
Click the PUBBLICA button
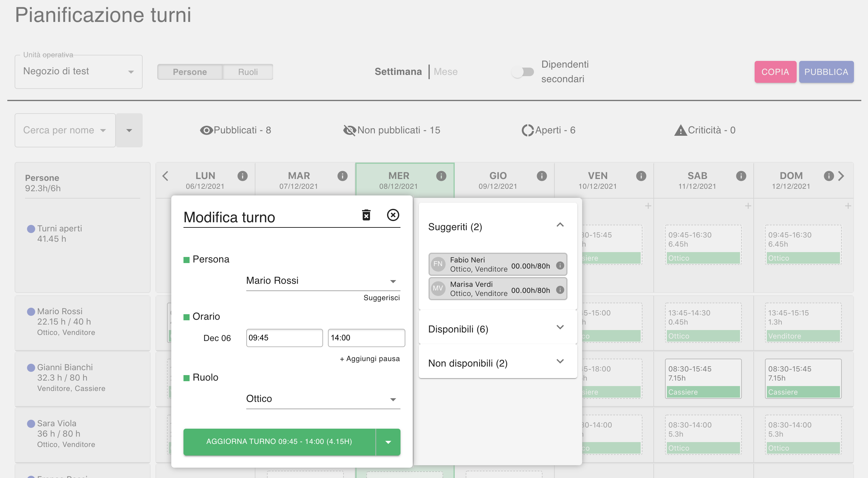click(x=826, y=72)
